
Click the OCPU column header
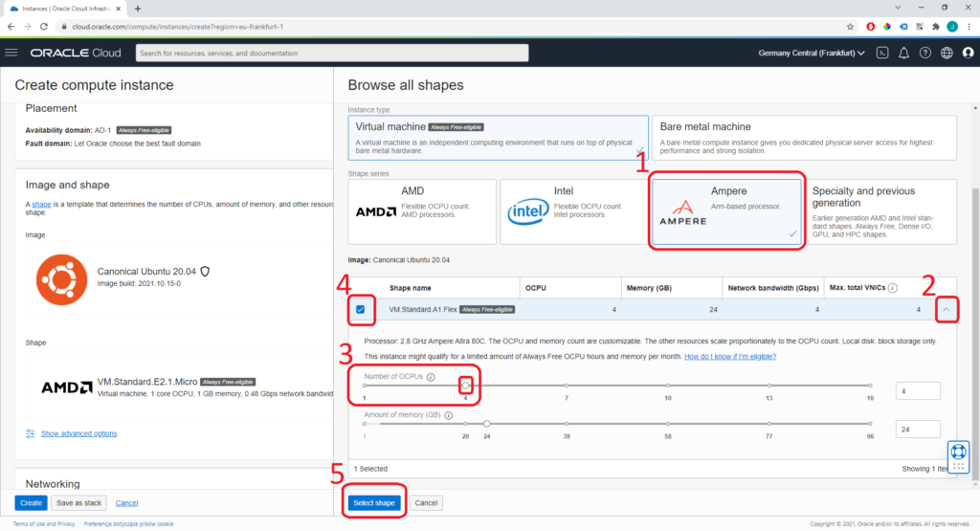[536, 288]
